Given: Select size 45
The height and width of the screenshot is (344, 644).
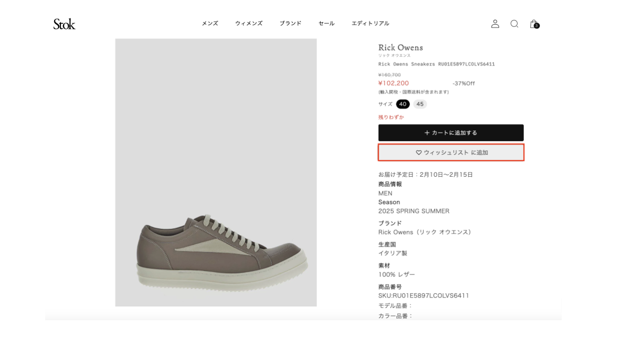Looking at the screenshot, I should pos(420,104).
